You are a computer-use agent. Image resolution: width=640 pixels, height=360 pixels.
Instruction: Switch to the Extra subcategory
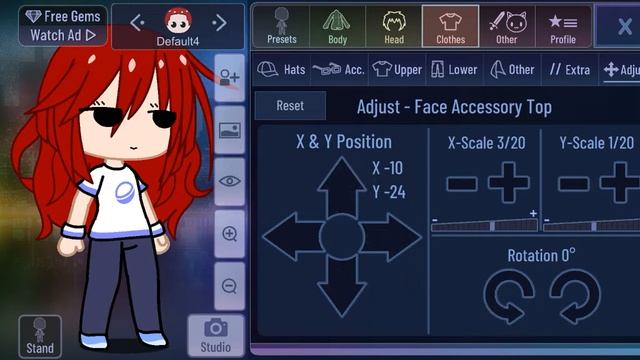pyautogui.click(x=569, y=69)
